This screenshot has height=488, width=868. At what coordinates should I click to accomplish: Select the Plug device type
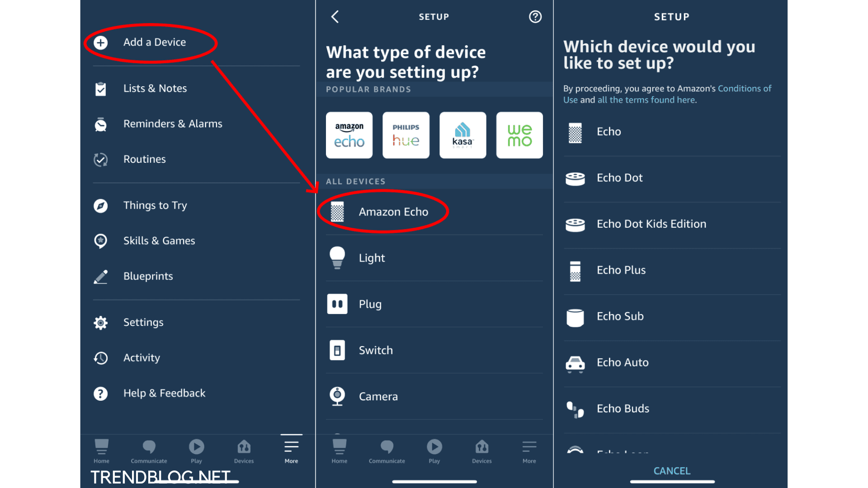434,304
